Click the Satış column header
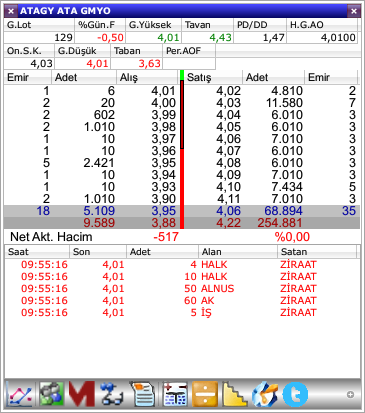This screenshot has height=413, width=365. pyautogui.click(x=213, y=77)
